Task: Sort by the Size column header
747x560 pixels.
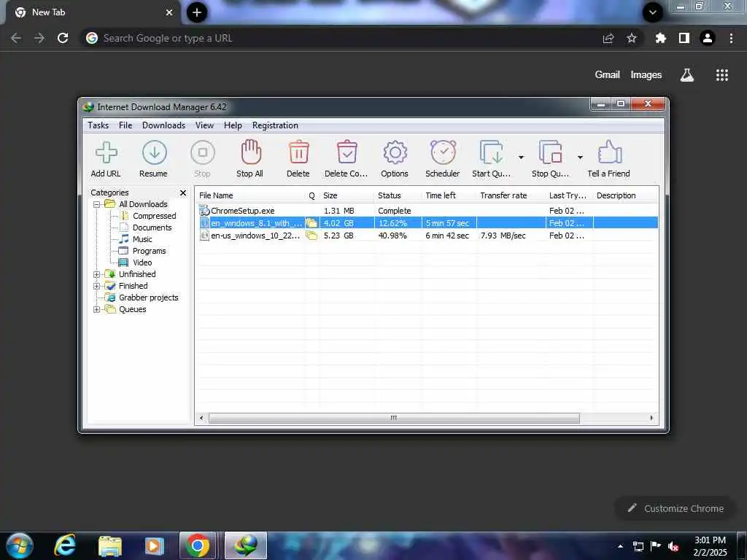Action: [347, 195]
